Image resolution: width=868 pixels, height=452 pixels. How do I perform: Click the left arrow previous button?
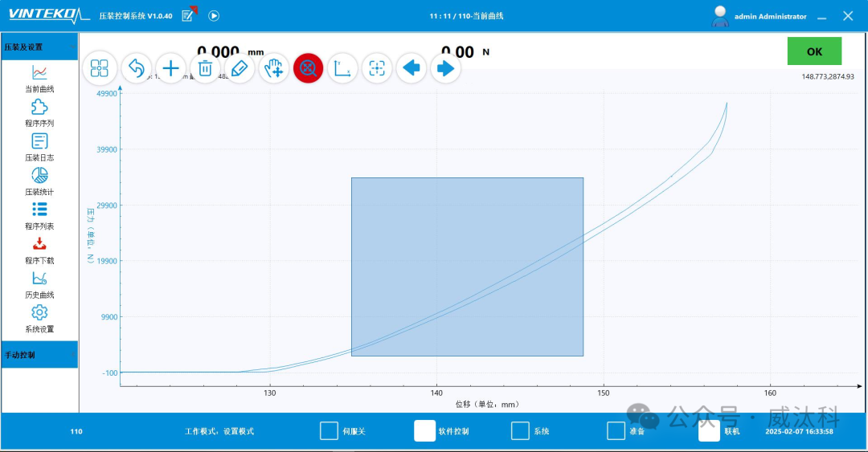pos(411,68)
